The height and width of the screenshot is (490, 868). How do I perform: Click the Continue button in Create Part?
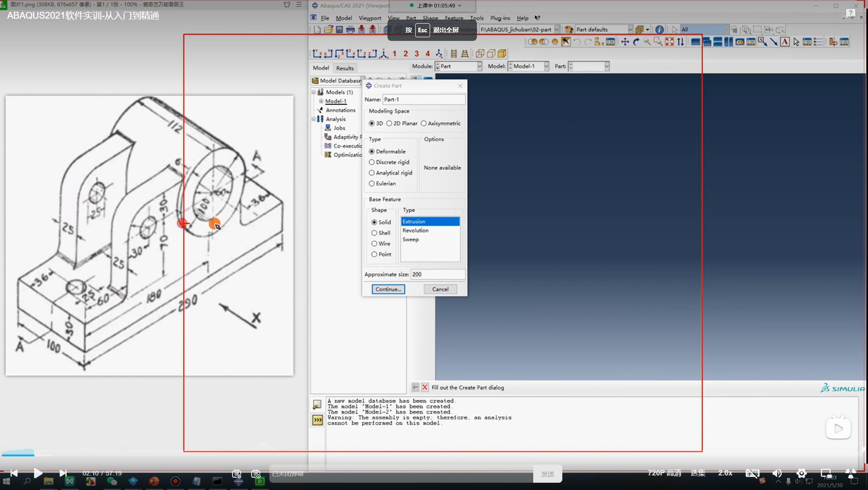pos(388,289)
